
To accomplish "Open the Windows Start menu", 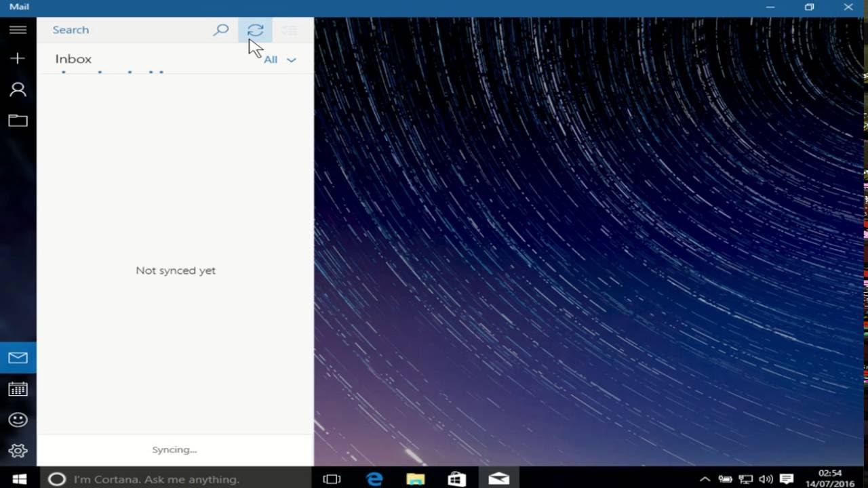I will pyautogui.click(x=19, y=479).
